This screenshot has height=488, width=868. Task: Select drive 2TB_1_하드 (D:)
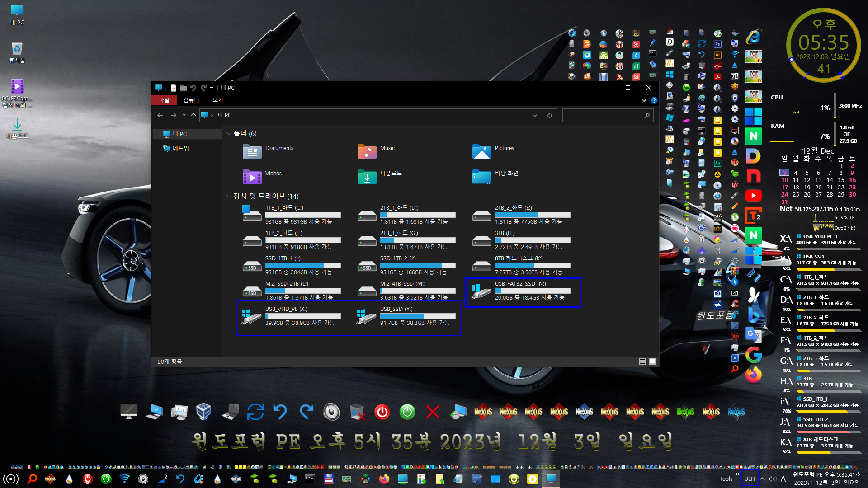coord(406,214)
